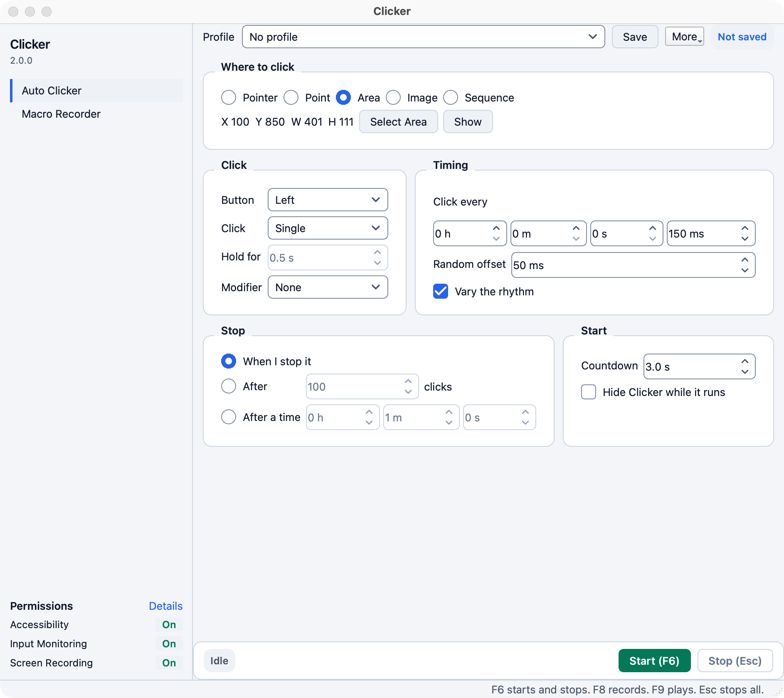Screen dimensions: 784x698
Task: Decrease the Click every minutes stepper
Action: (576, 239)
